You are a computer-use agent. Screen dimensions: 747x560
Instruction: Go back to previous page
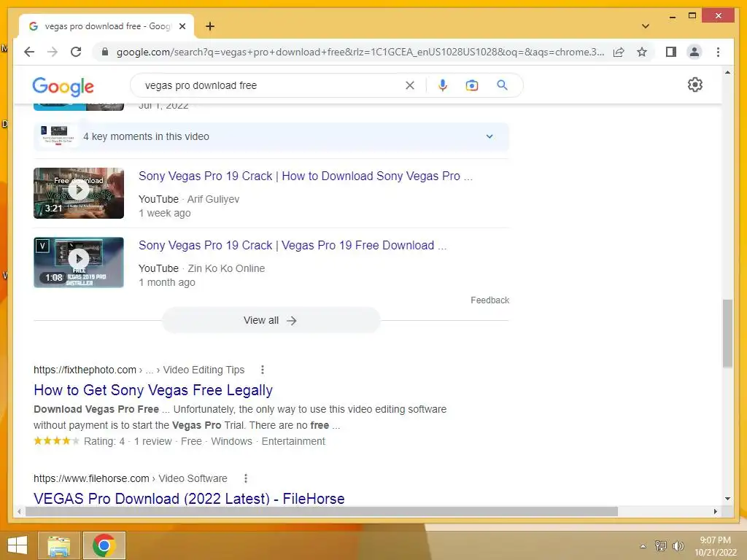pyautogui.click(x=29, y=52)
